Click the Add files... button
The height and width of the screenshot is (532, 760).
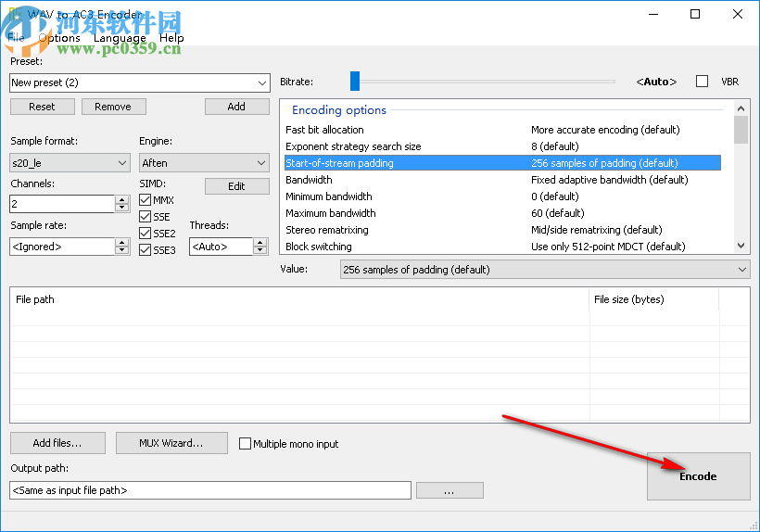(57, 443)
